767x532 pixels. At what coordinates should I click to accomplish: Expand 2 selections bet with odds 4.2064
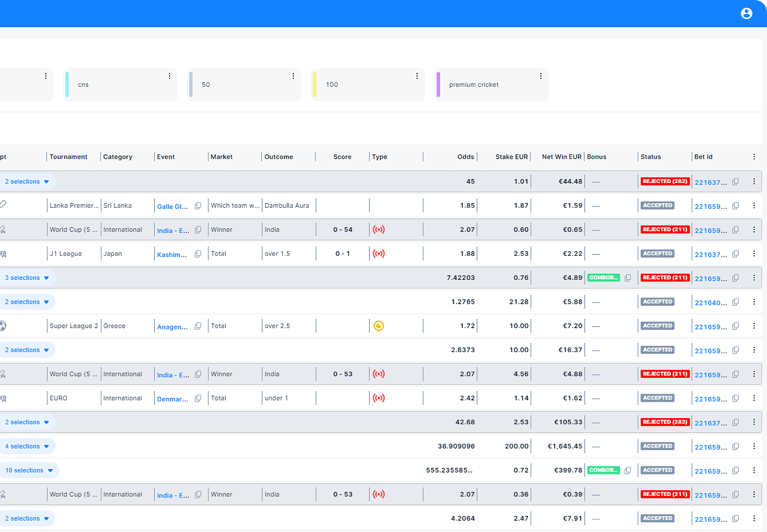(27, 519)
